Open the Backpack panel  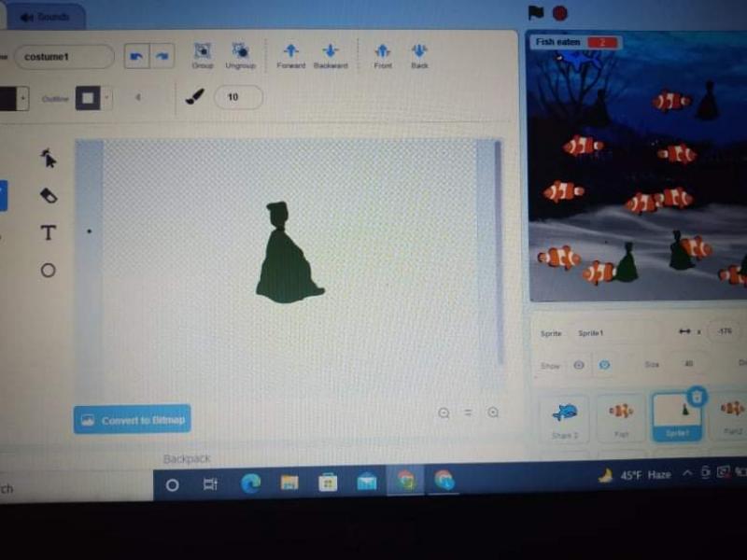(187, 458)
